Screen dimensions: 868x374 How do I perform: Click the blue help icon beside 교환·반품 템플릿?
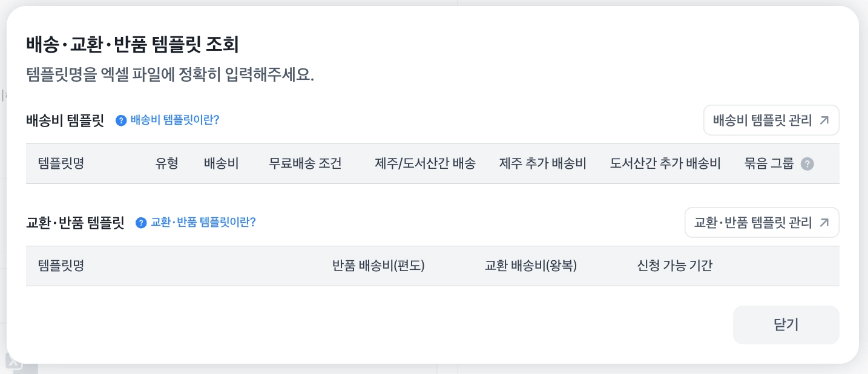[141, 223]
